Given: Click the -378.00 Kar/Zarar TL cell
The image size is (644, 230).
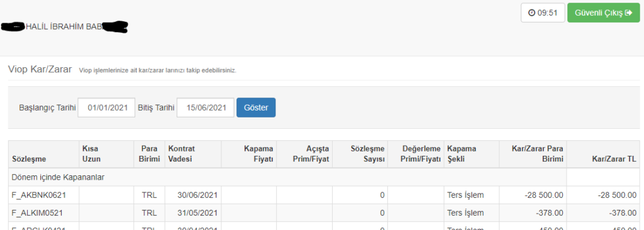Looking at the screenshot, I should pyautogui.click(x=603, y=213).
